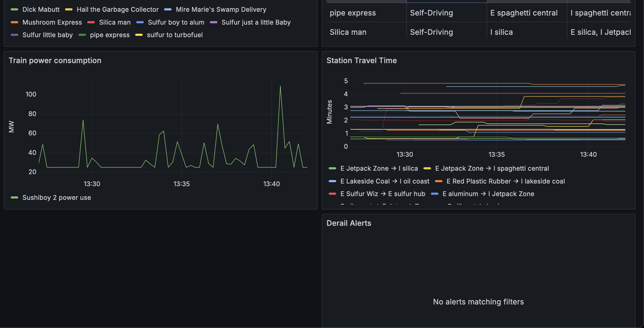Click Silica man row's Self-Driving cell
The width and height of the screenshot is (644, 328).
pyautogui.click(x=431, y=32)
